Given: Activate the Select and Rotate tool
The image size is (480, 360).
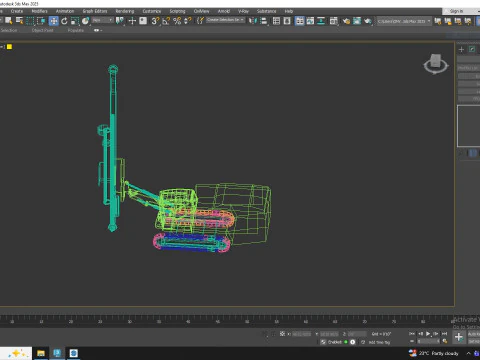Looking at the screenshot, I should coord(64,21).
